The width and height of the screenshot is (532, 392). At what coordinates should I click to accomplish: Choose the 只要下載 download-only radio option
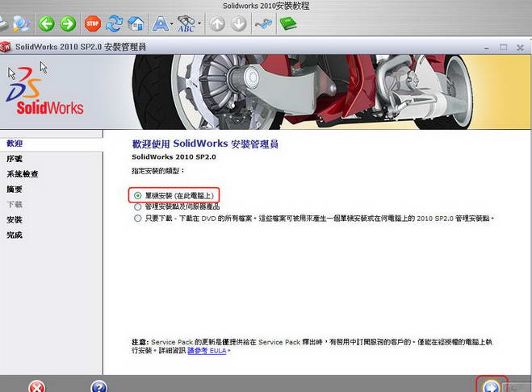pyautogui.click(x=137, y=218)
